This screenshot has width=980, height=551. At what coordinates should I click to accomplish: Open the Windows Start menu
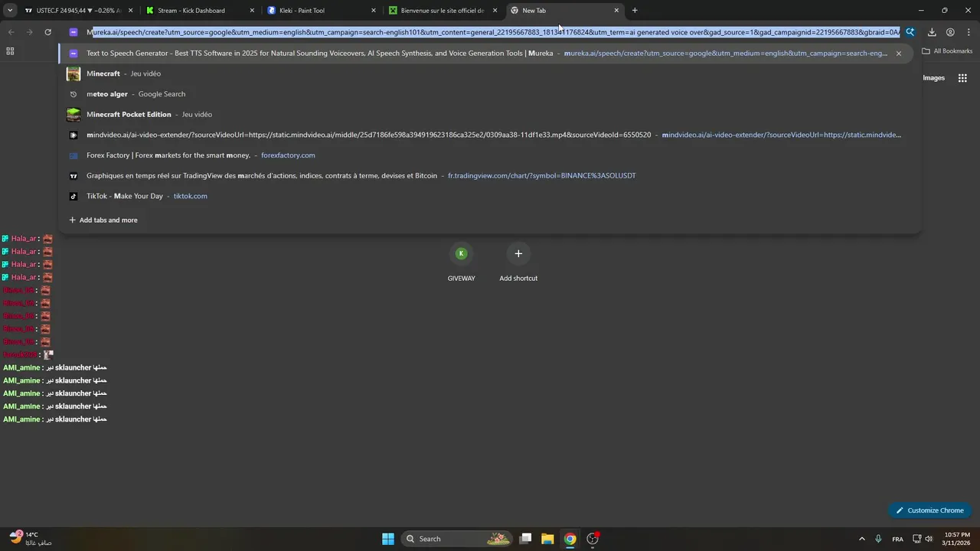pyautogui.click(x=388, y=539)
